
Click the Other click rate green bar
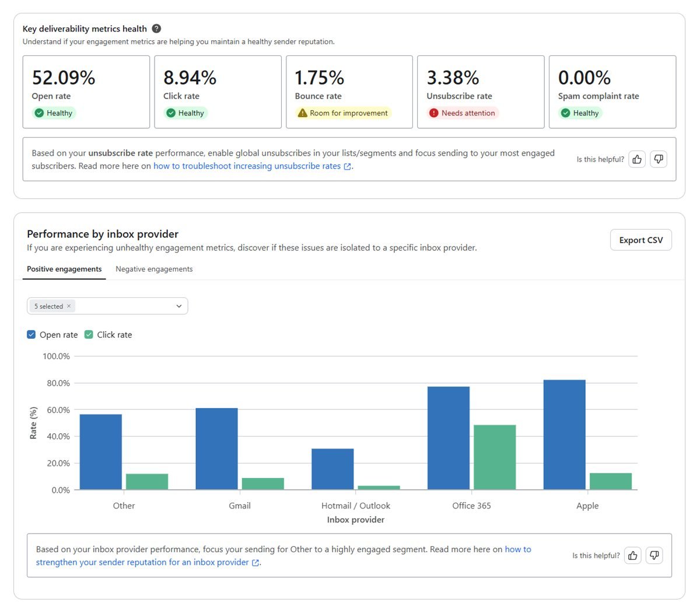147,482
